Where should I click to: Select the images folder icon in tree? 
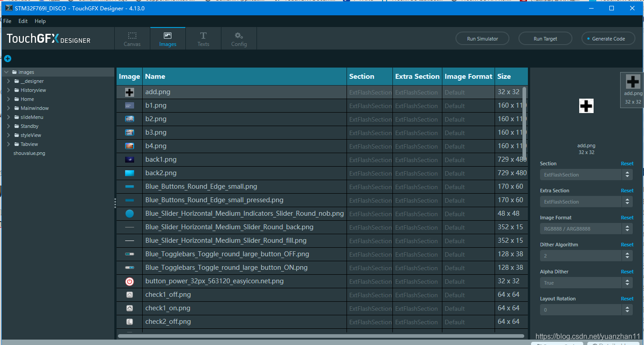[x=14, y=72]
